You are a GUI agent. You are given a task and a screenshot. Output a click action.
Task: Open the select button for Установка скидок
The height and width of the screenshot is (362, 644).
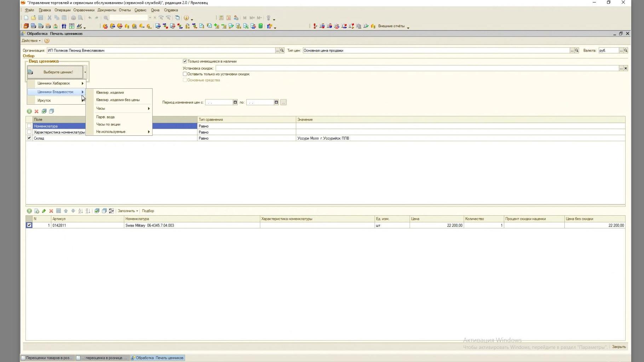point(621,68)
